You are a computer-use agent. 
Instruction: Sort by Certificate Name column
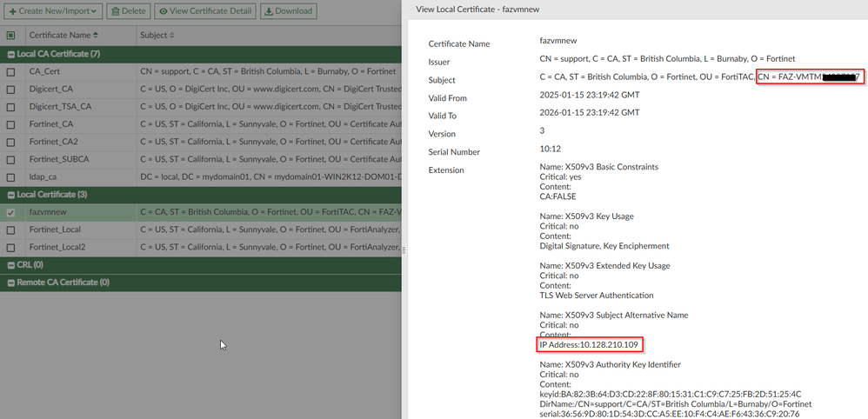(63, 36)
